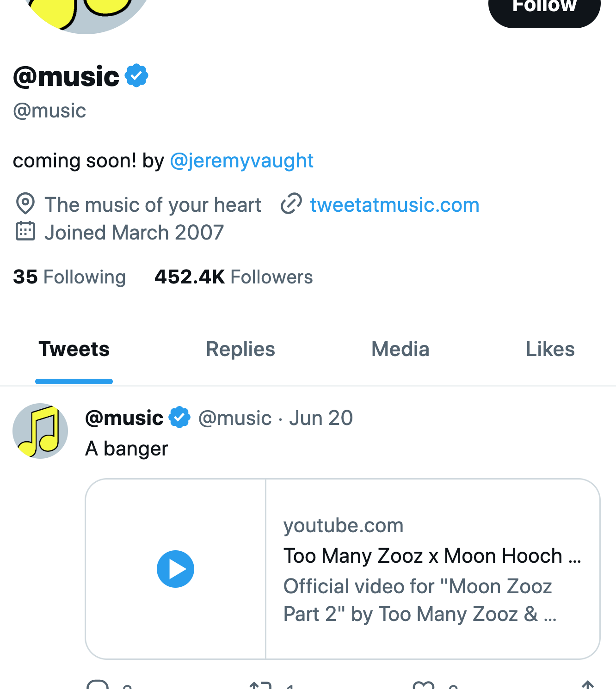
Task: Click the verified badge in the tweet header
Action: point(179,418)
